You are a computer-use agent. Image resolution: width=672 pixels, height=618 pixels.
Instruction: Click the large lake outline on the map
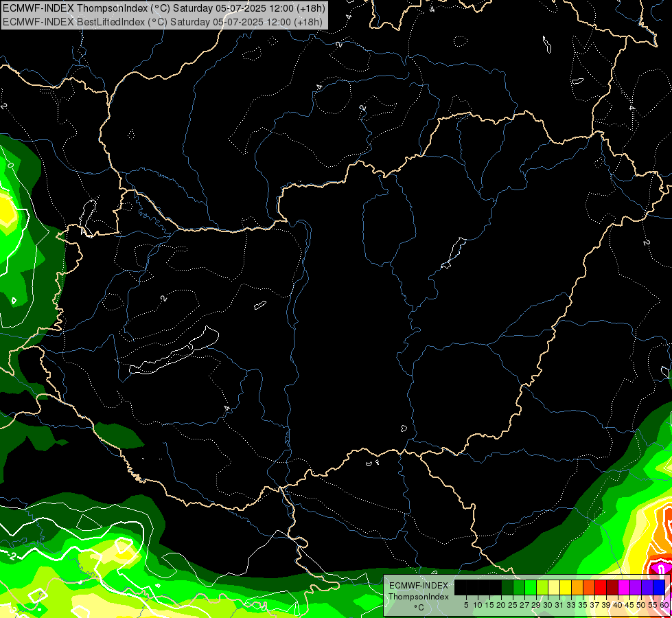point(174,351)
